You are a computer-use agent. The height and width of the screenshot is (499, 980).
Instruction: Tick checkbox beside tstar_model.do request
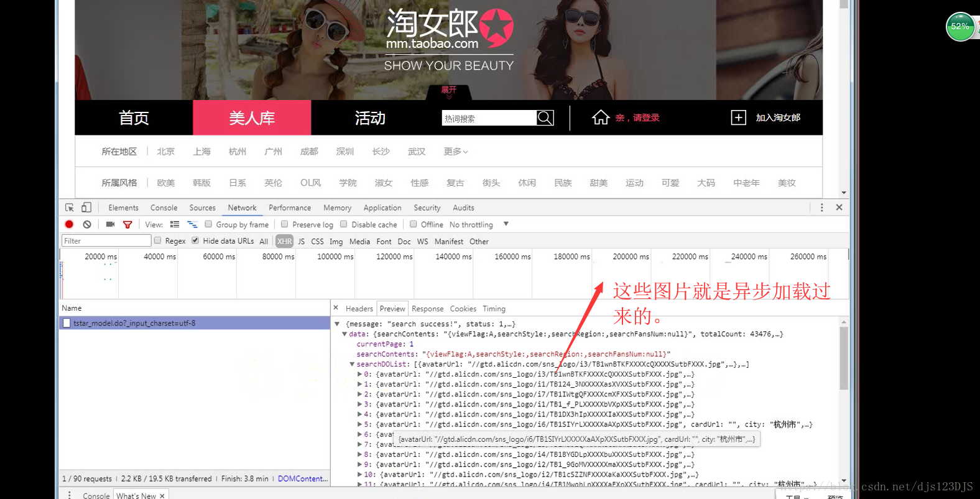click(67, 323)
